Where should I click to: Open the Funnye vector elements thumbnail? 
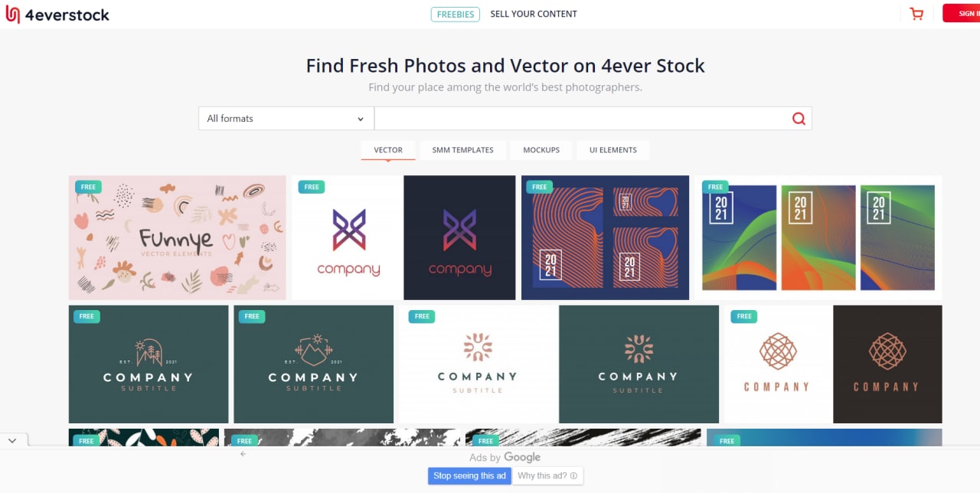coord(178,238)
